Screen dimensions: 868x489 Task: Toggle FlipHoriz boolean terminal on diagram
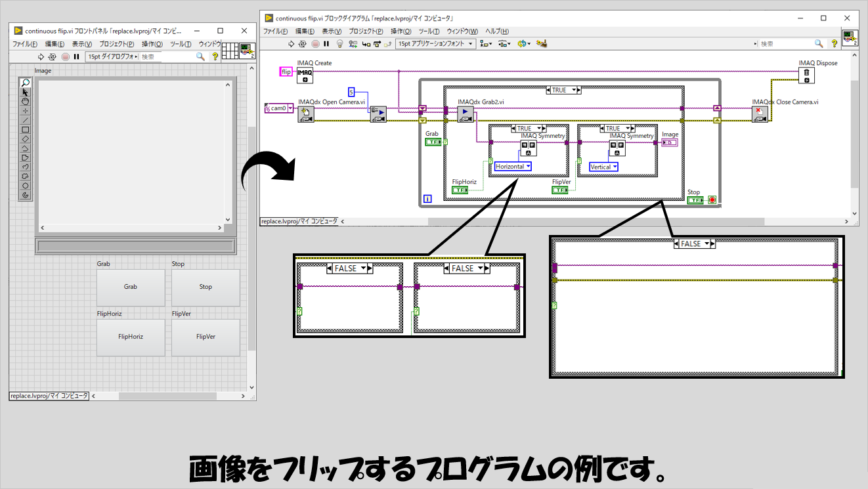click(460, 190)
